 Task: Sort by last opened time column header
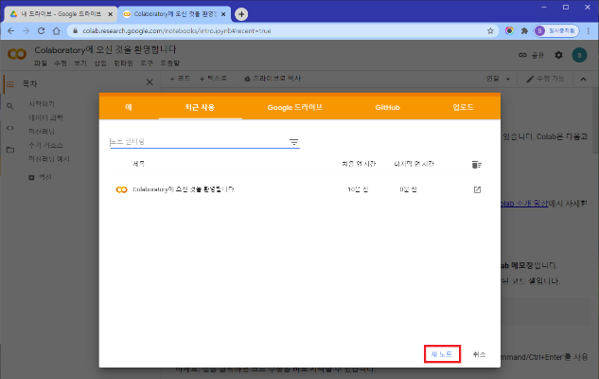(x=414, y=164)
